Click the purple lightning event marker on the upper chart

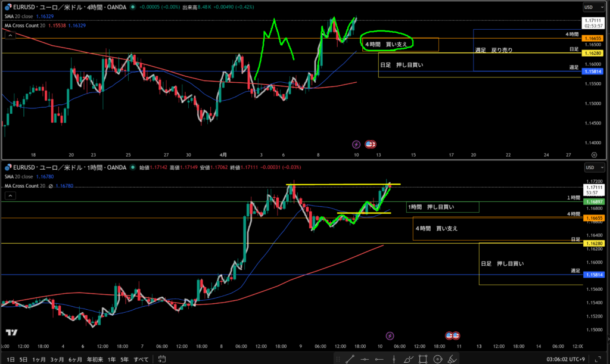(356, 144)
